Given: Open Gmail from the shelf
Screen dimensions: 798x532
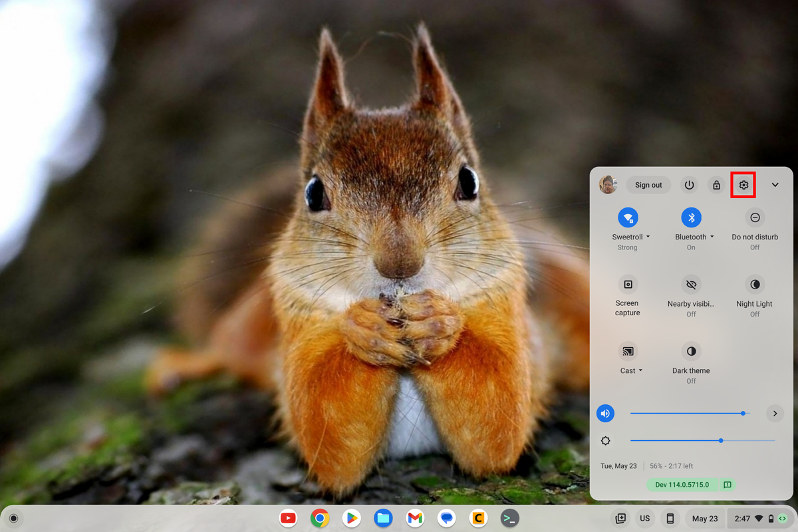Looking at the screenshot, I should pyautogui.click(x=415, y=518).
